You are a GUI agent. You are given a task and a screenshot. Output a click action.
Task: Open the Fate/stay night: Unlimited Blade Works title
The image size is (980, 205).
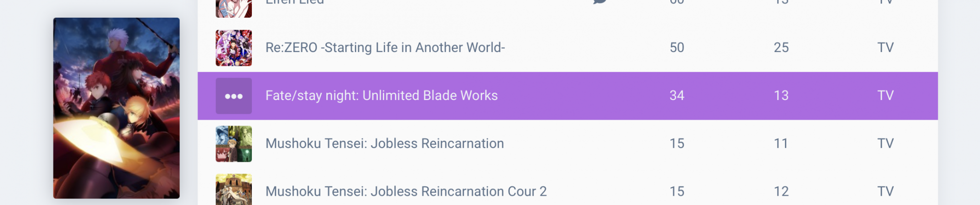(381, 96)
